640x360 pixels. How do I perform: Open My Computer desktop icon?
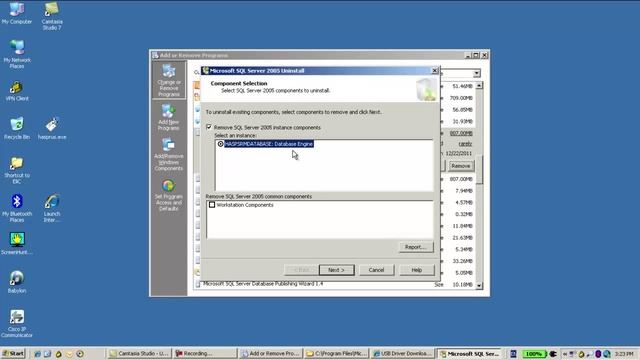(x=17, y=13)
